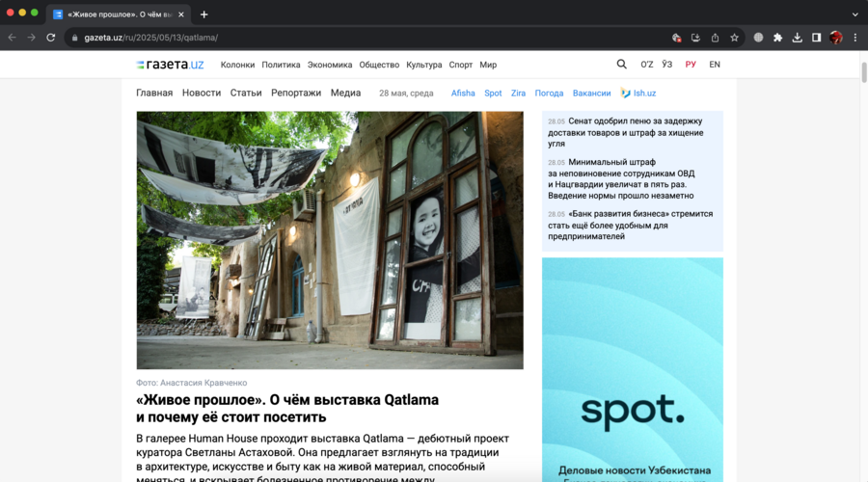Open the Мир section
Viewport: 868px width, 482px height.
tap(488, 65)
